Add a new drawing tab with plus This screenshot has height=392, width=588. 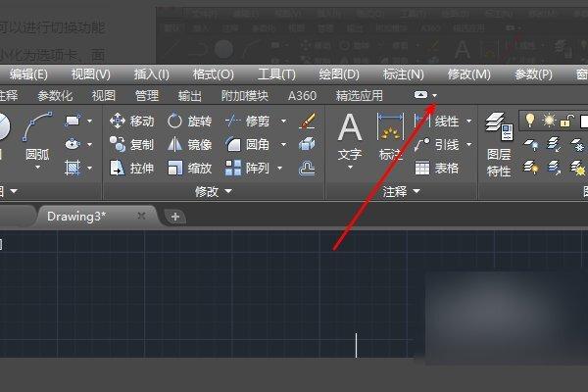pyautogui.click(x=175, y=217)
